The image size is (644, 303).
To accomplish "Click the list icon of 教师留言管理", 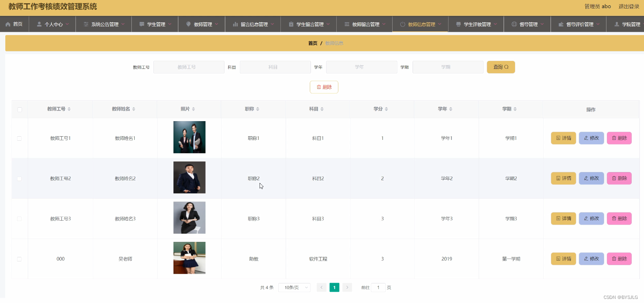I will [347, 24].
